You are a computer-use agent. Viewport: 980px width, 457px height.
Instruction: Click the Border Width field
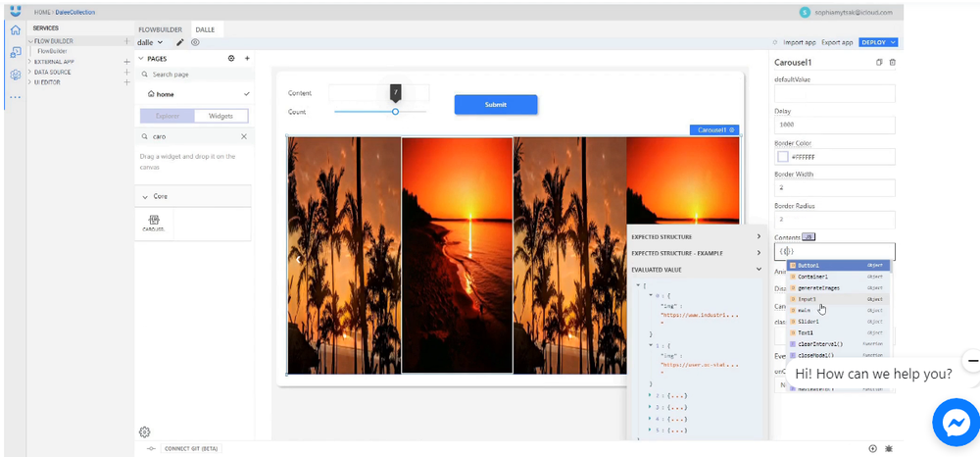point(834,187)
